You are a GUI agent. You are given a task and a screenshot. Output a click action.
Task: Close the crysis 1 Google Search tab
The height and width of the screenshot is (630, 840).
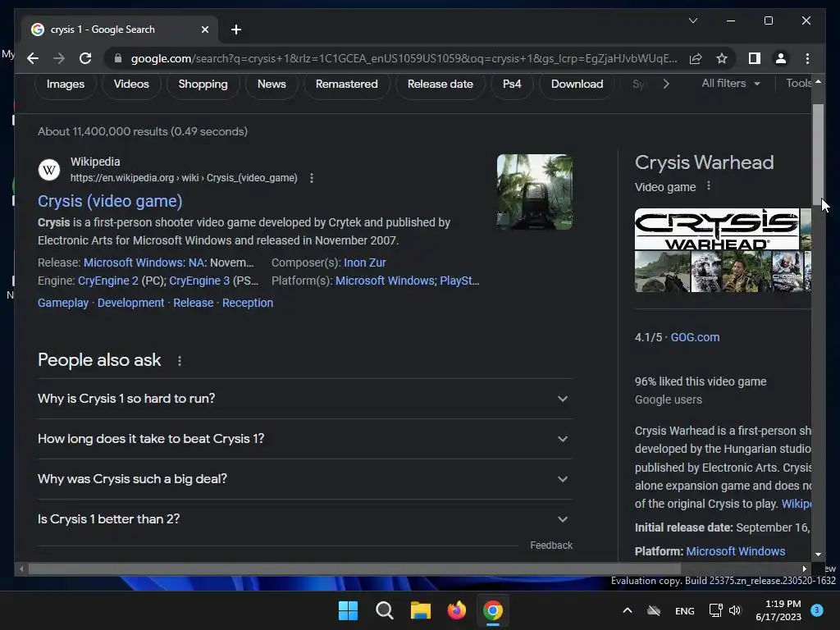[x=204, y=30]
